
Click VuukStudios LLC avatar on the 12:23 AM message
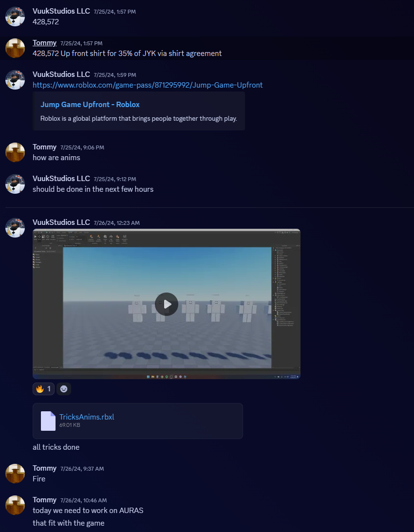[x=15, y=228]
